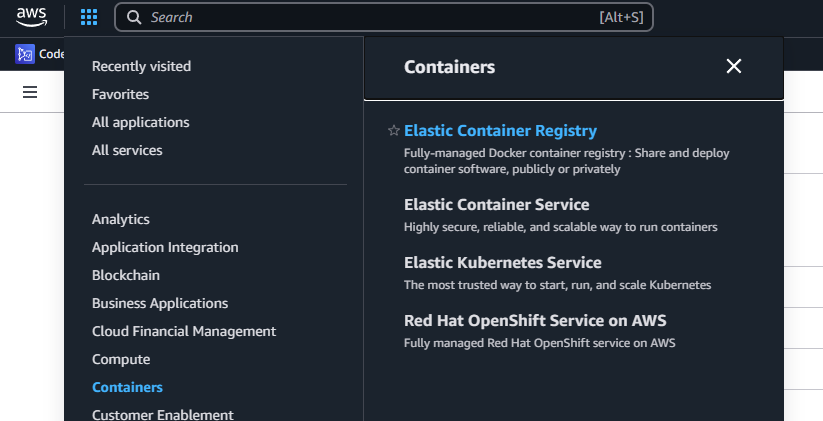Select the Cloud Financial Management category
823x421 pixels.
tap(184, 331)
